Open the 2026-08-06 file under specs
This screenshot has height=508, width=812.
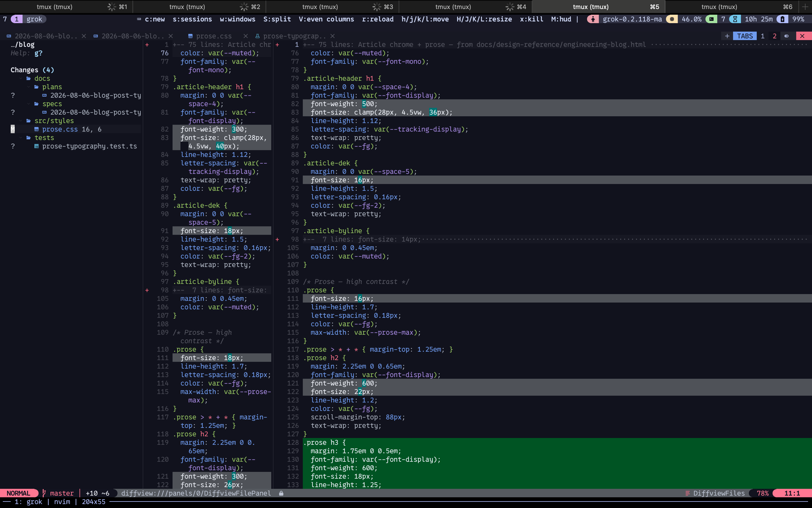tap(96, 112)
